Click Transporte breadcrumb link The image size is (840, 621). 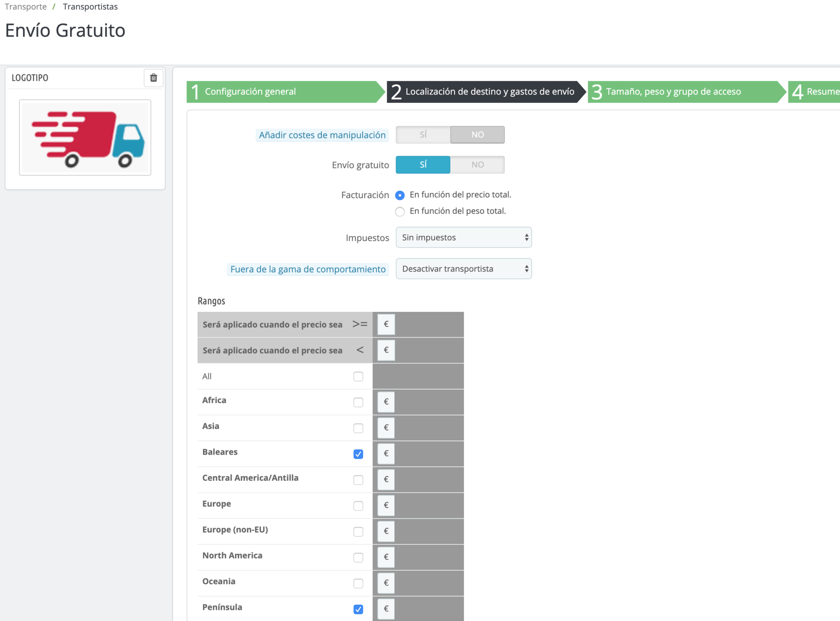pos(26,7)
